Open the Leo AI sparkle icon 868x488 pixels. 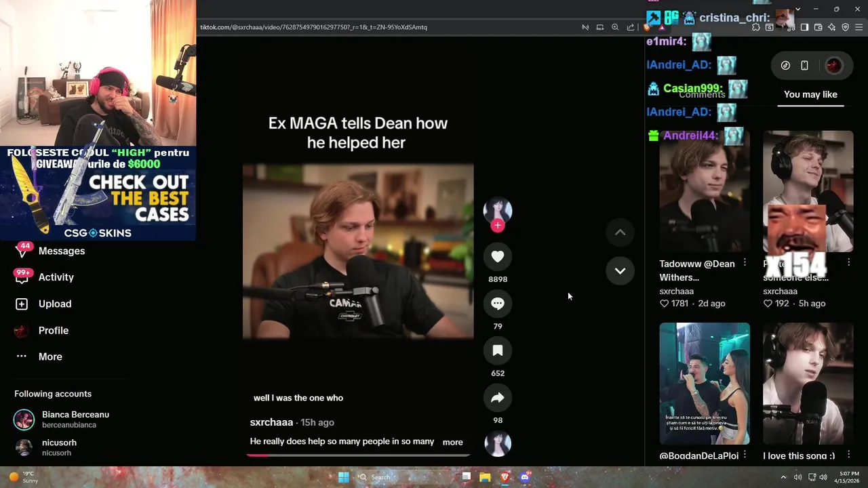coord(832,27)
